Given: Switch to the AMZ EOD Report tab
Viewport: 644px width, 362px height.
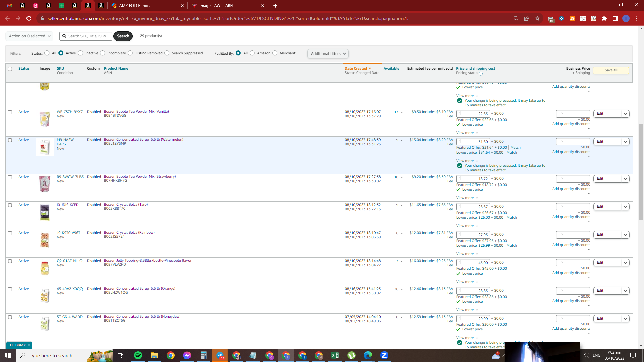Looking at the screenshot, I should tap(148, 6).
